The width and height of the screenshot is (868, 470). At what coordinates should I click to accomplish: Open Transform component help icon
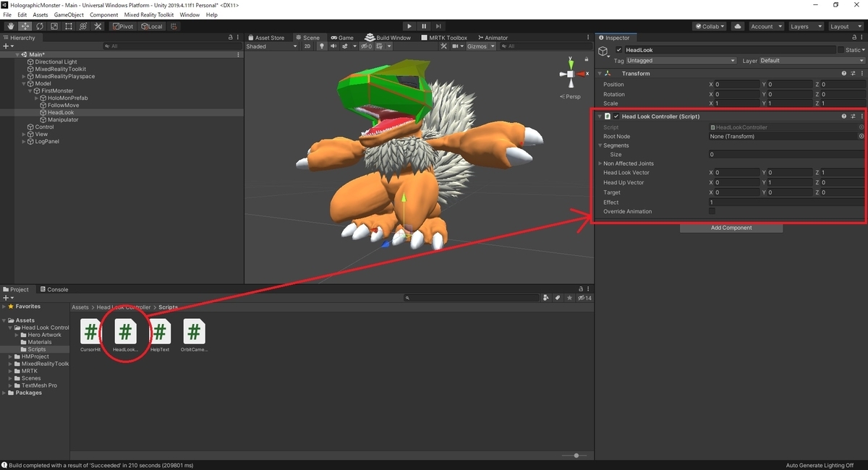tap(844, 73)
